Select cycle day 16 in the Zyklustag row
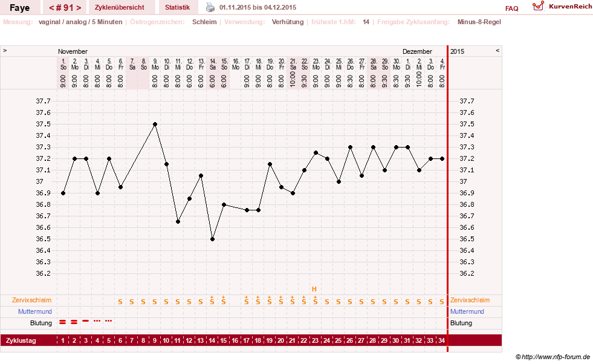 tap(235, 340)
